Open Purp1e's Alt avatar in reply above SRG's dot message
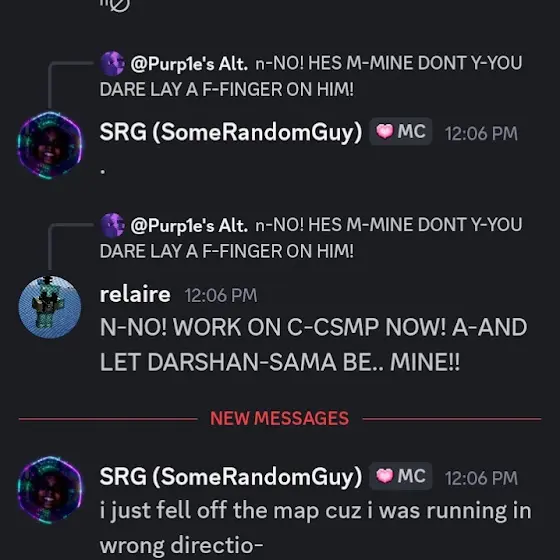This screenshot has height=560, width=560. click(x=112, y=64)
